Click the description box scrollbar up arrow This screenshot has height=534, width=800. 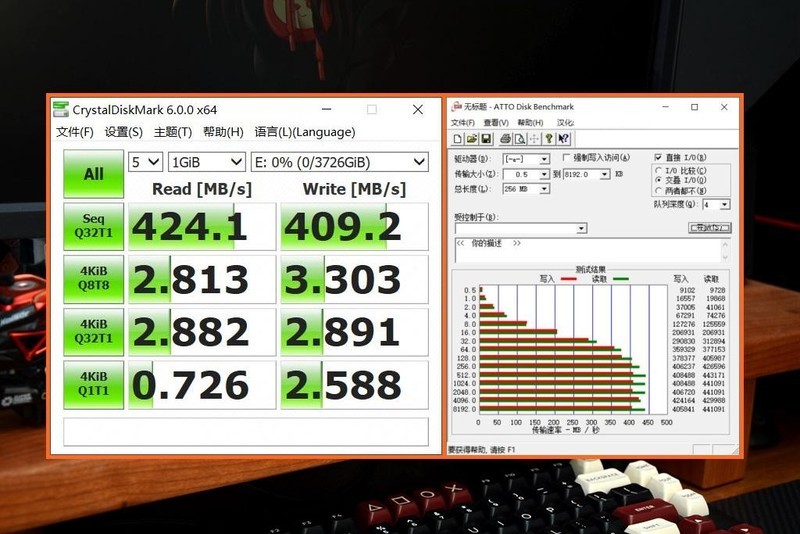point(725,244)
